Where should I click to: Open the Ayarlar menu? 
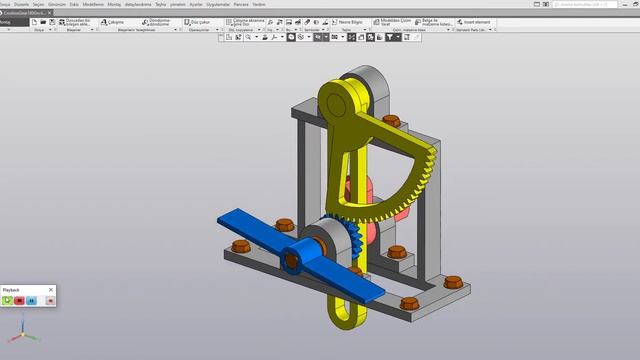[196, 4]
